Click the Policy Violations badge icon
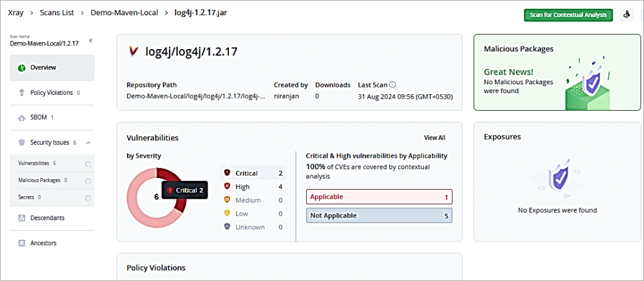The height and width of the screenshot is (281, 644). (22, 93)
